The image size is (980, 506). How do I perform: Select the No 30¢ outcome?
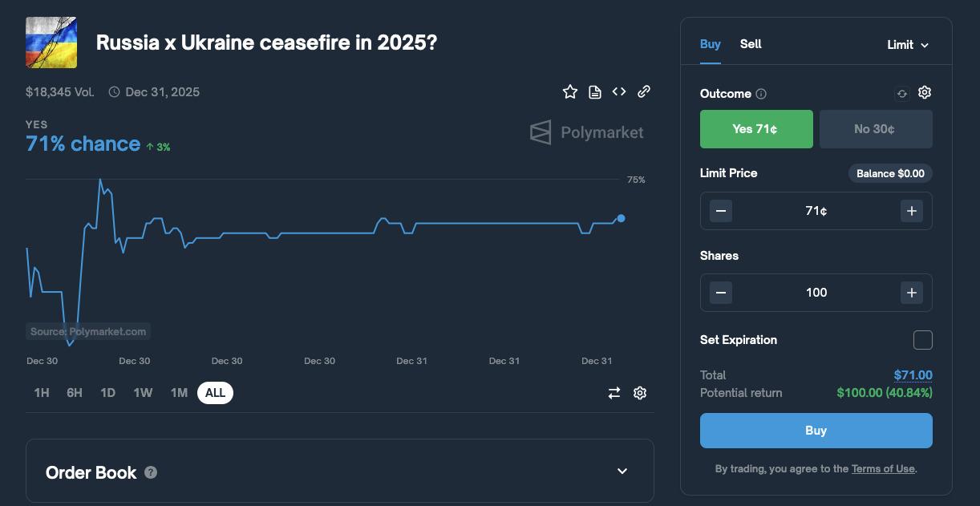pyautogui.click(x=876, y=129)
